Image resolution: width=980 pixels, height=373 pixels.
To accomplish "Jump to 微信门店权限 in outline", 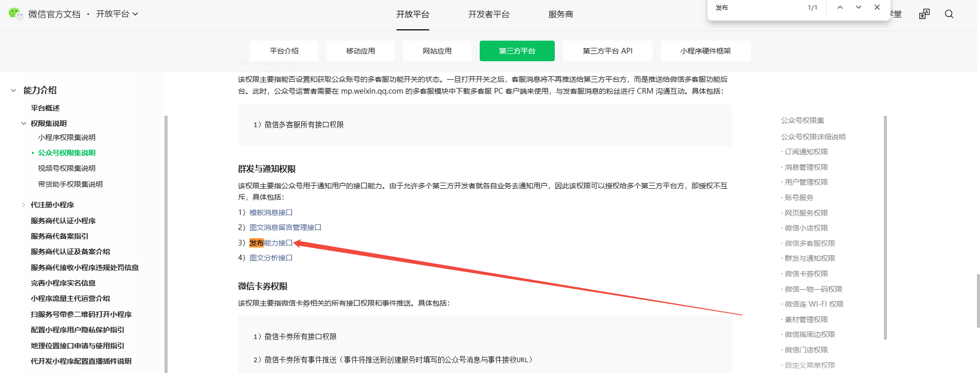I will coord(806,350).
